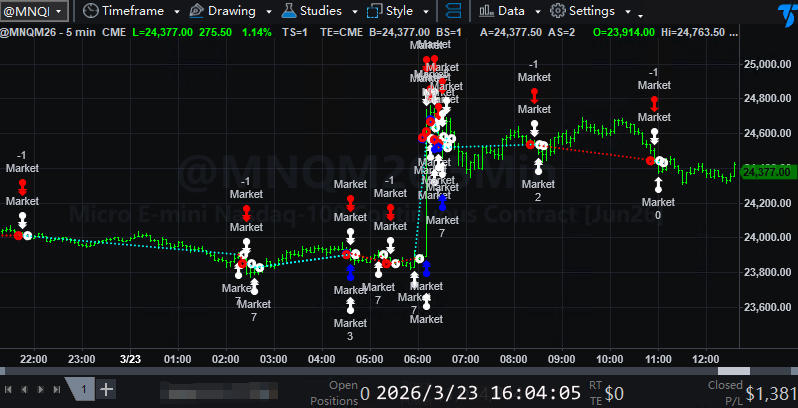Screen dimensions: 798x408
Task: Click the Data toolbar label
Action: (x=511, y=12)
